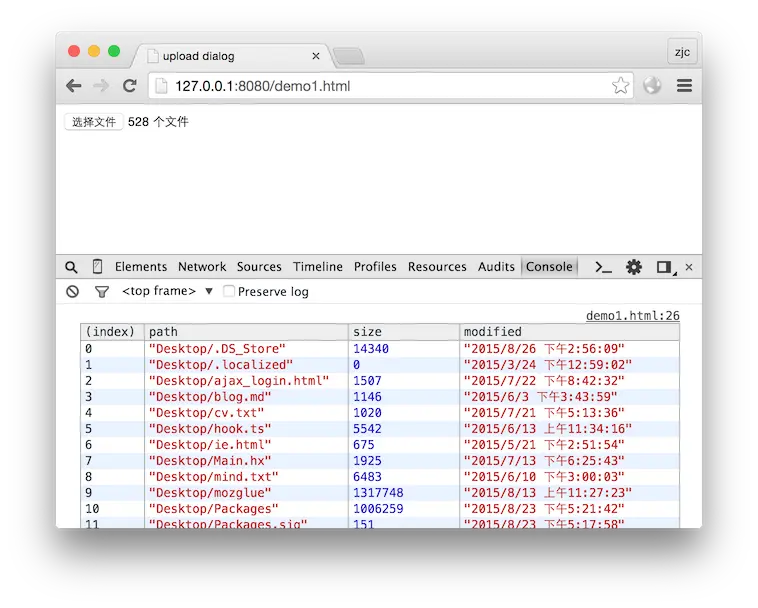Select the Console tab
Image resolution: width=758 pixels, height=608 pixels.
pyautogui.click(x=549, y=267)
